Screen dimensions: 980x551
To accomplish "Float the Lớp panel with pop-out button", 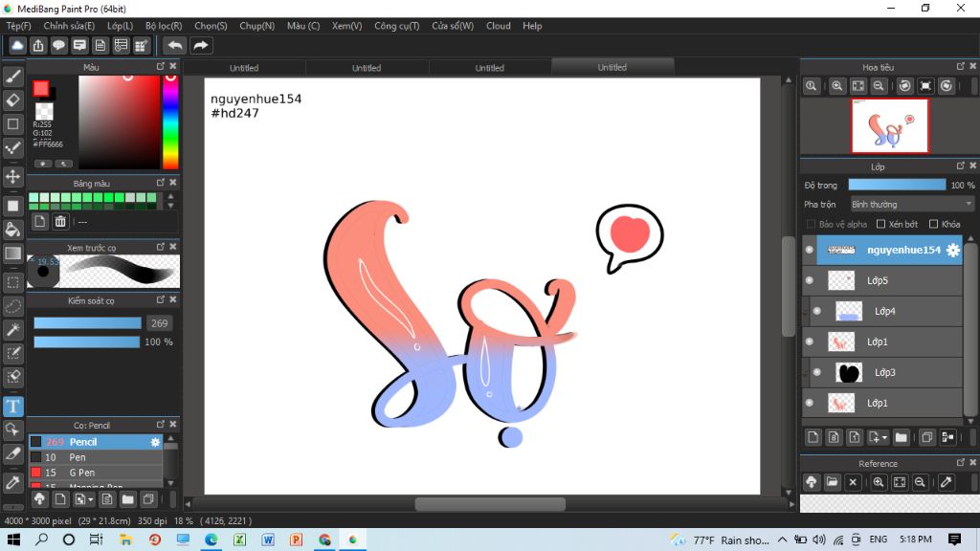I will (961, 165).
